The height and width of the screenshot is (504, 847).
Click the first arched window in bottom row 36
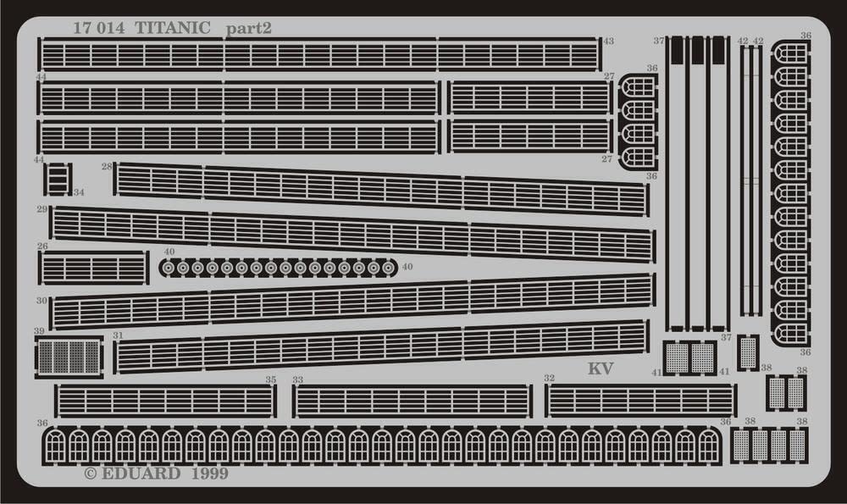tap(55, 446)
